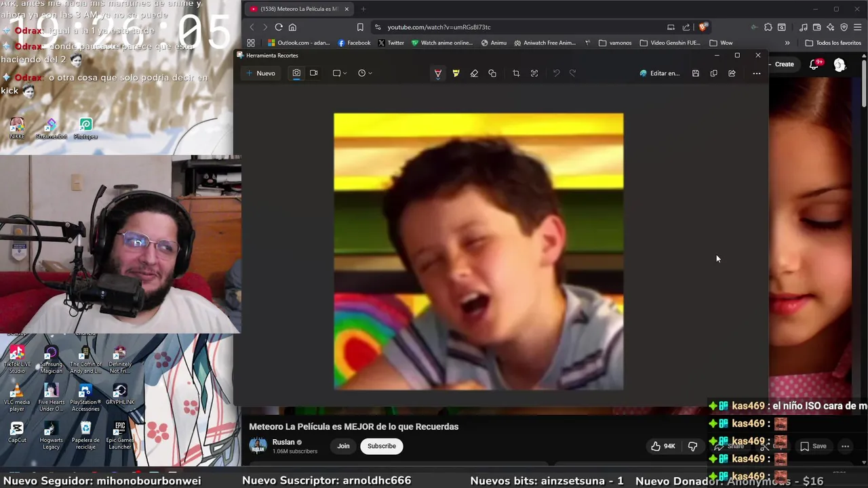
Task: Open Papelera de reciclaje on desktop
Action: pyautogui.click(x=85, y=435)
